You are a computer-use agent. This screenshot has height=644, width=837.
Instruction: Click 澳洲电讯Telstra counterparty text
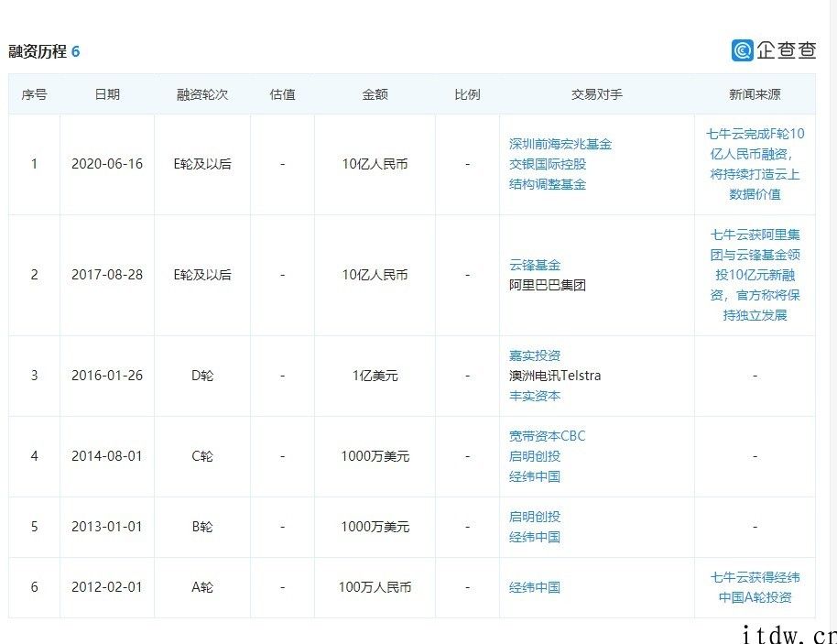(555, 376)
